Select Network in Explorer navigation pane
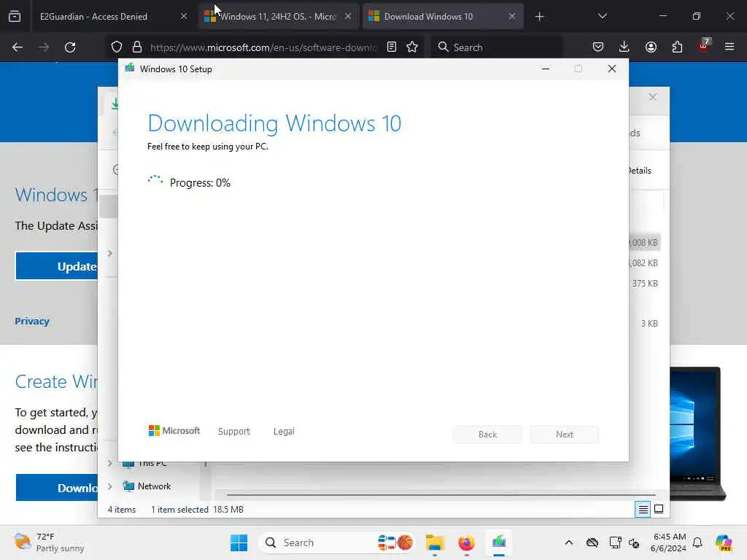The height and width of the screenshot is (560, 747). point(154,486)
